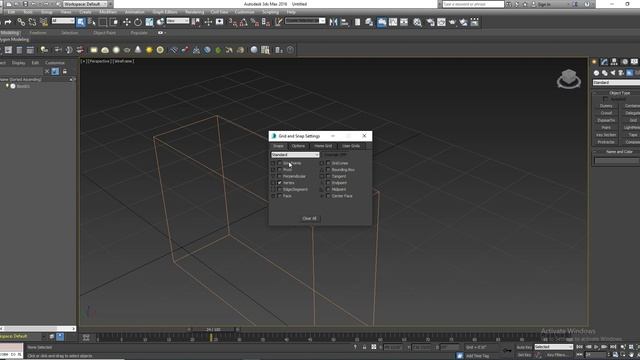This screenshot has height=360, width=640.
Task: Enable the Bounding Box snap checkbox
Action: tap(328, 170)
